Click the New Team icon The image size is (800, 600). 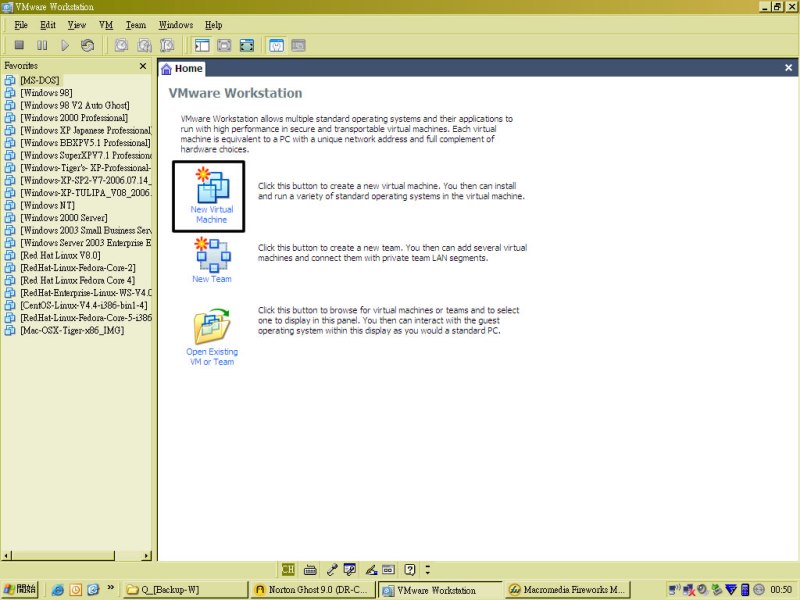click(212, 254)
